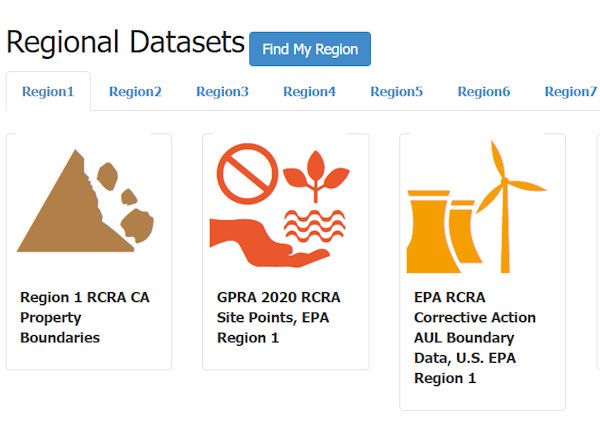The width and height of the screenshot is (600, 431).
Task: Click the red plant sprout icon
Action: pos(316,175)
